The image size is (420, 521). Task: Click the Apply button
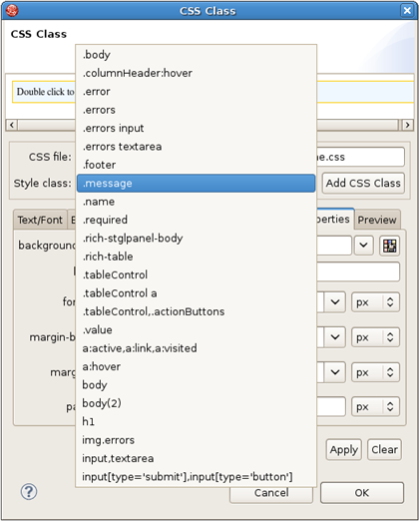[344, 449]
